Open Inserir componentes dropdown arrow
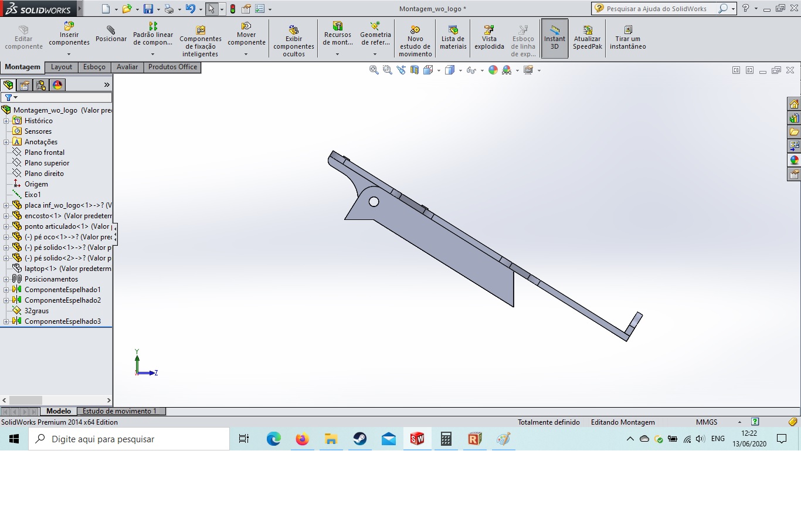Image resolution: width=801 pixels, height=532 pixels. pos(69,54)
